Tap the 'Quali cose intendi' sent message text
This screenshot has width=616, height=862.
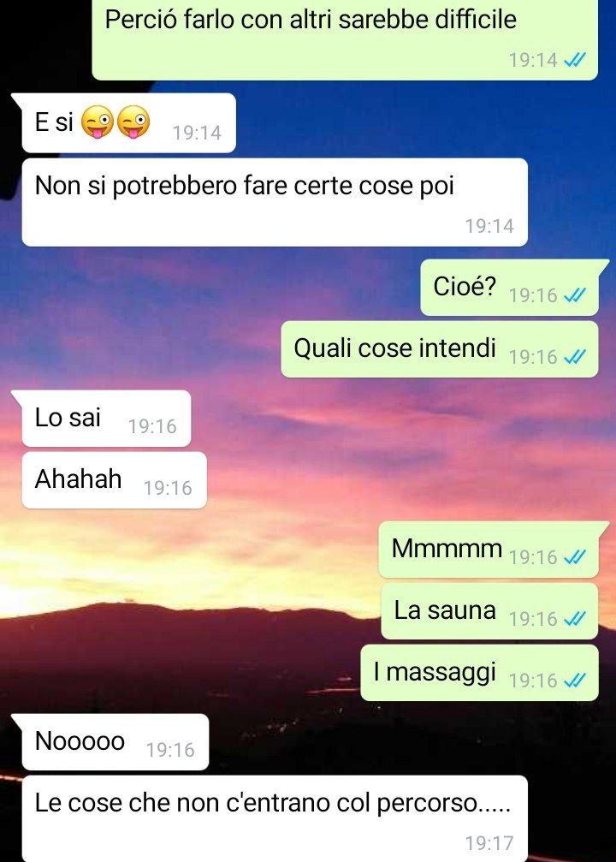394,348
